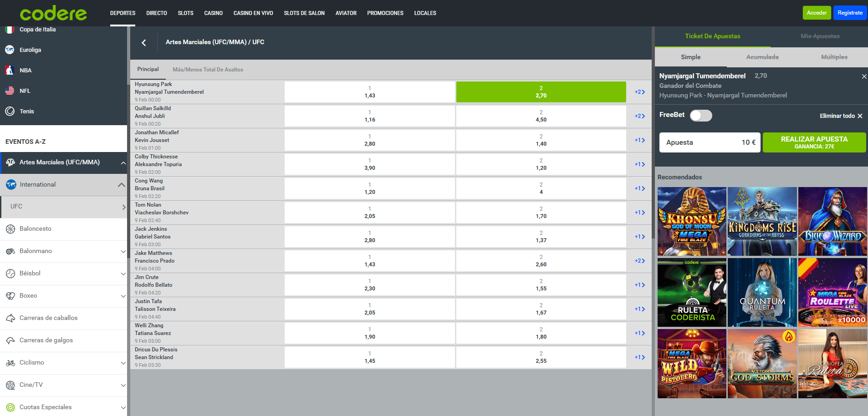
Task: Click the Regístrate button
Action: point(850,13)
